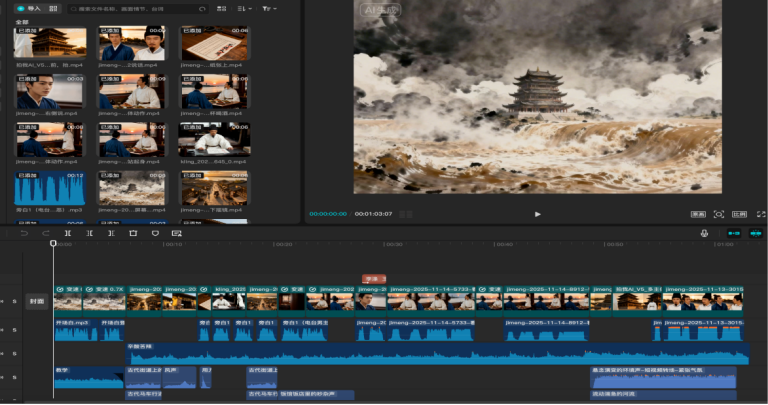Screen dimensions: 768x405
Task: Open the media sort order dropdown
Action: [247, 8]
